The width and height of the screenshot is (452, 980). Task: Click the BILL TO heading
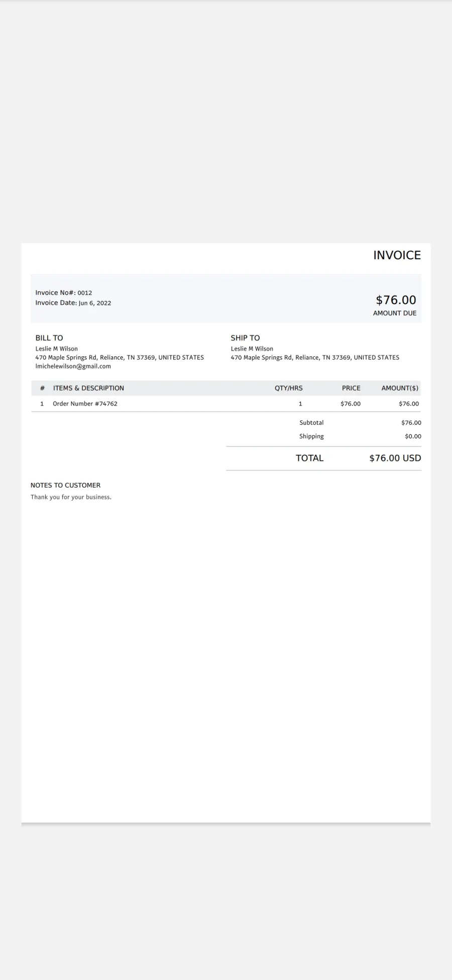(x=49, y=338)
